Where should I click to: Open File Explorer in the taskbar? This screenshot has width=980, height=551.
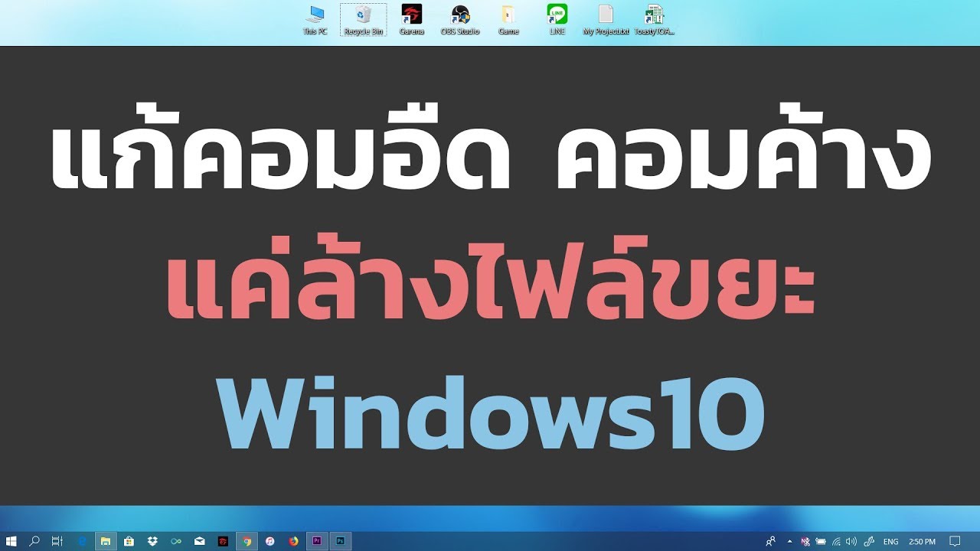click(x=106, y=541)
